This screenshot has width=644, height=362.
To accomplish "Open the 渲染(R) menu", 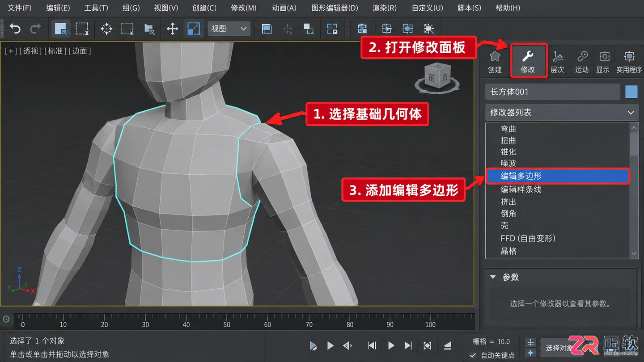I will 385,8.
